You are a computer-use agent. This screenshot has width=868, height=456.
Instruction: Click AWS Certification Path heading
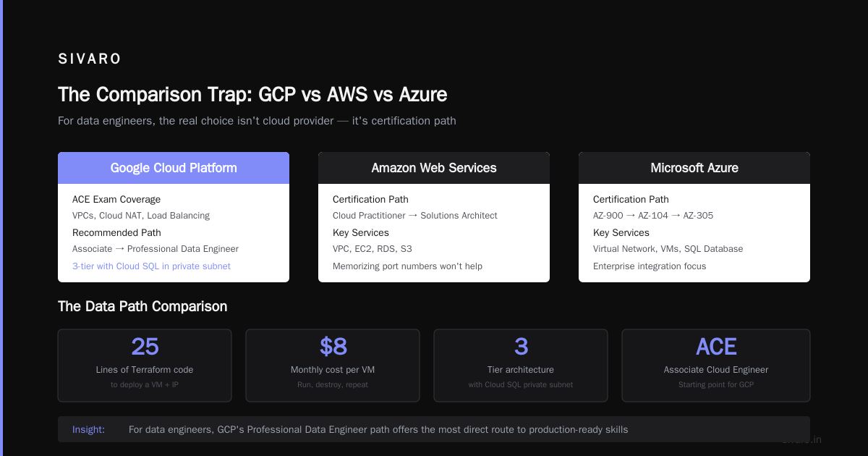pyautogui.click(x=370, y=199)
